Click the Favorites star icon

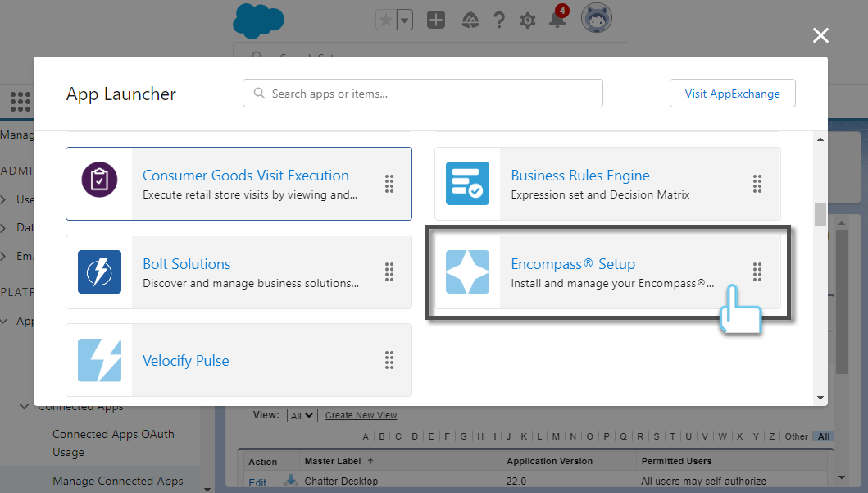click(386, 21)
